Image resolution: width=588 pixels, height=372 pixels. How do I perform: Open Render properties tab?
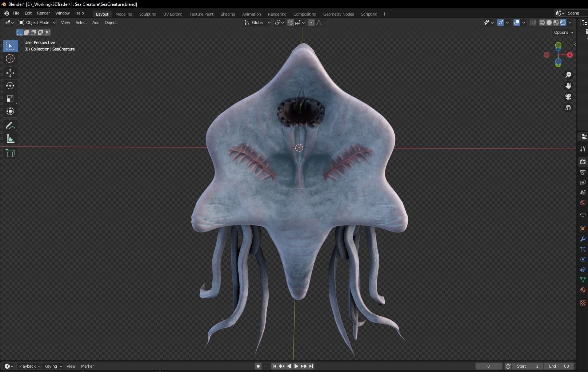[583, 162]
